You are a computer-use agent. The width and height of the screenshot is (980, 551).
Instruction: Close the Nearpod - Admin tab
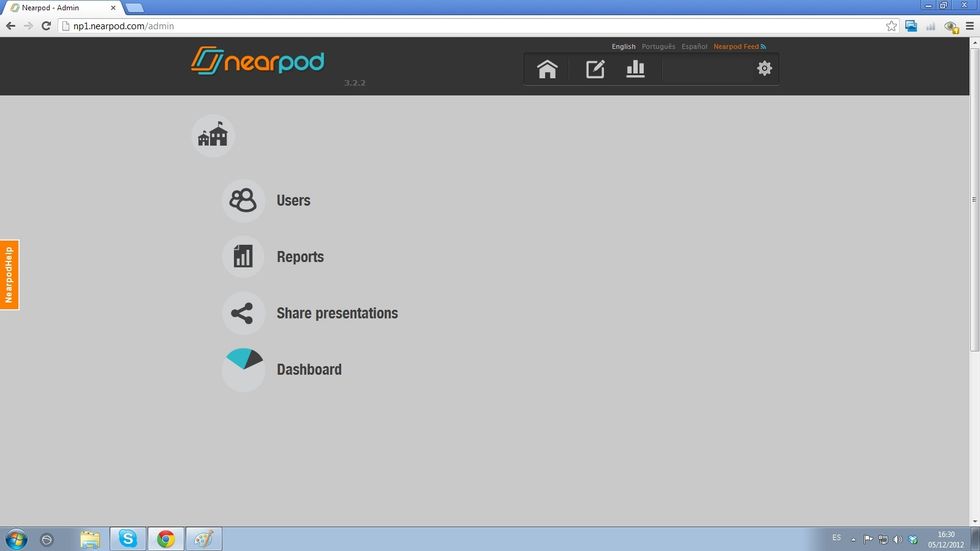tap(113, 8)
